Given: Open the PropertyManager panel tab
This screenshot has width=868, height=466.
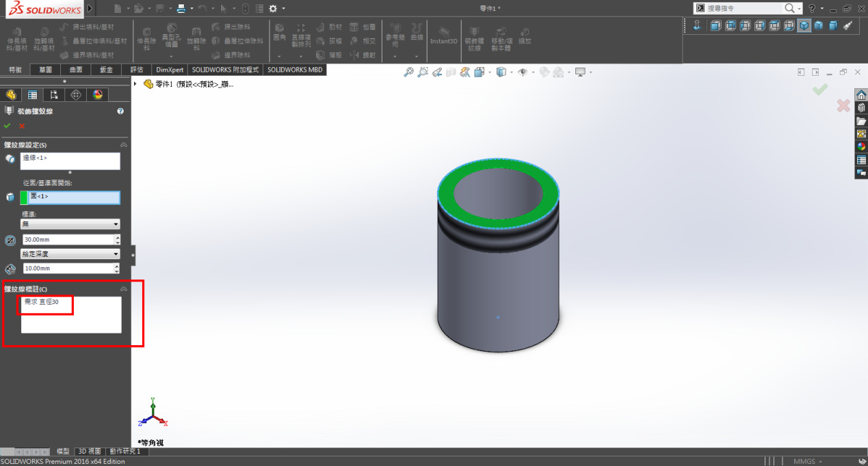Looking at the screenshot, I should pyautogui.click(x=32, y=94).
